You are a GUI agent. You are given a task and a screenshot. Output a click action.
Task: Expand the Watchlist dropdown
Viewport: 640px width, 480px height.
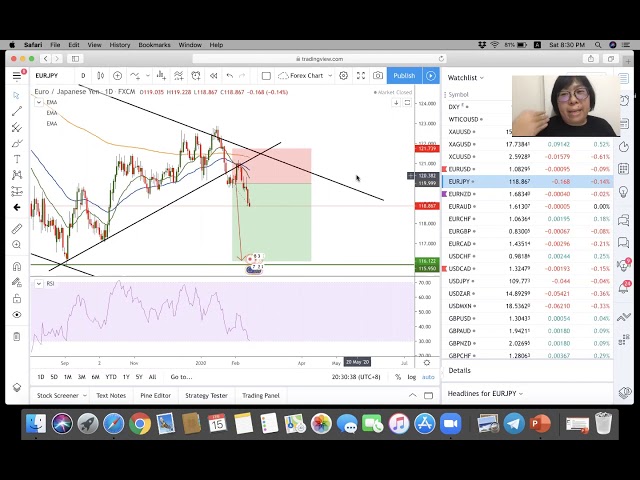(x=465, y=77)
